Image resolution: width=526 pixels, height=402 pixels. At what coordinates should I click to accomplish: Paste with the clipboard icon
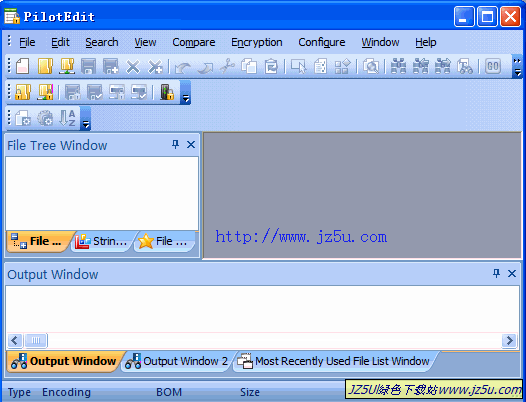tap(271, 66)
